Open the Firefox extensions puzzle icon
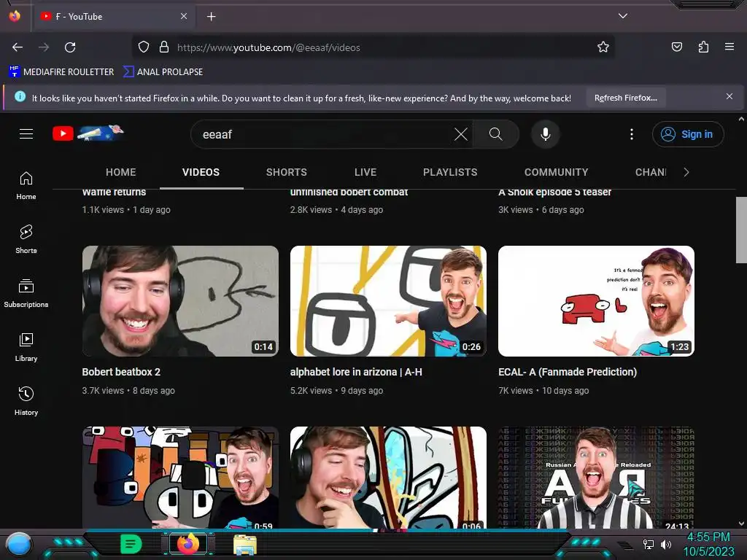The width and height of the screenshot is (747, 560). [x=703, y=47]
